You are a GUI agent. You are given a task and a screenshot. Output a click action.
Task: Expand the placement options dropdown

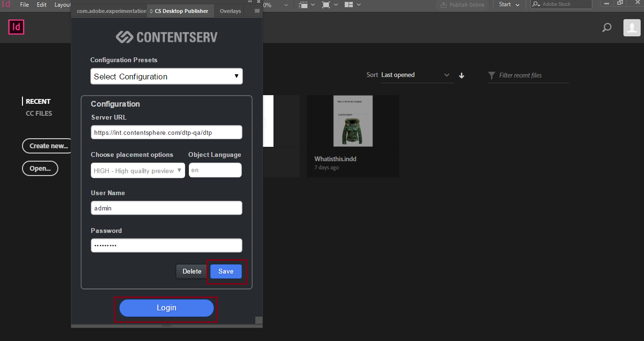point(138,171)
